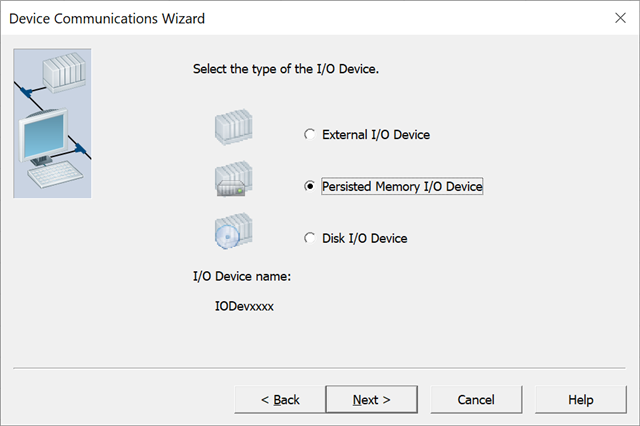
Task: Open Help for this wizard page
Action: click(x=581, y=399)
